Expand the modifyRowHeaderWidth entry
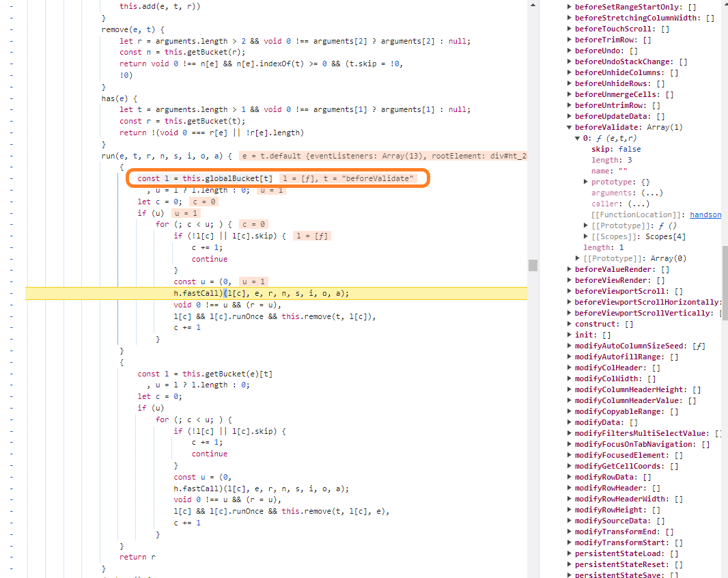728x578 pixels. click(x=569, y=499)
